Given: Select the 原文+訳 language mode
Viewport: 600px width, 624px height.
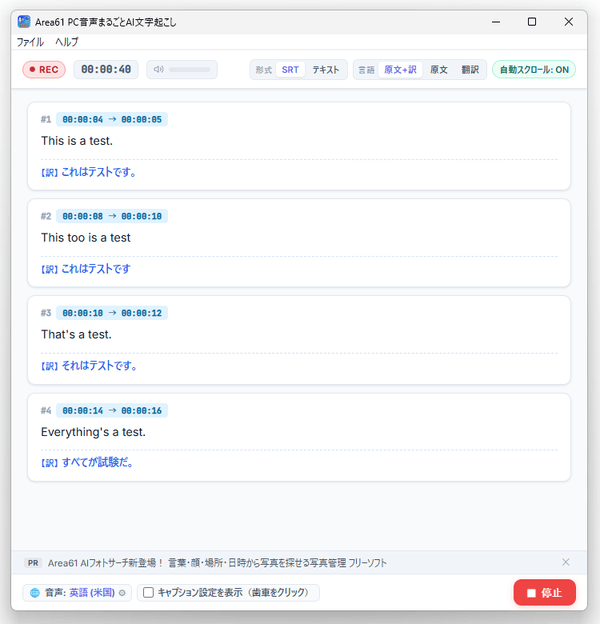Looking at the screenshot, I should [x=400, y=70].
